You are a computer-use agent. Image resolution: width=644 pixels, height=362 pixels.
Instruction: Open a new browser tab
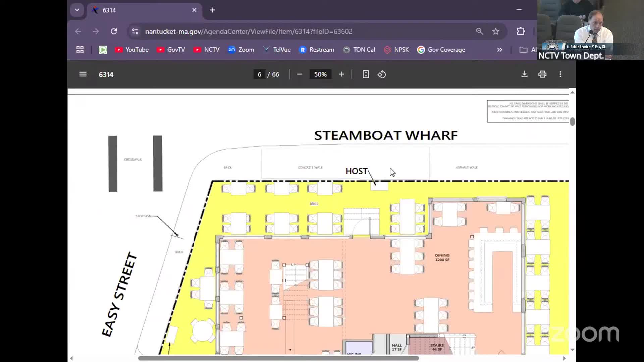coord(212,10)
